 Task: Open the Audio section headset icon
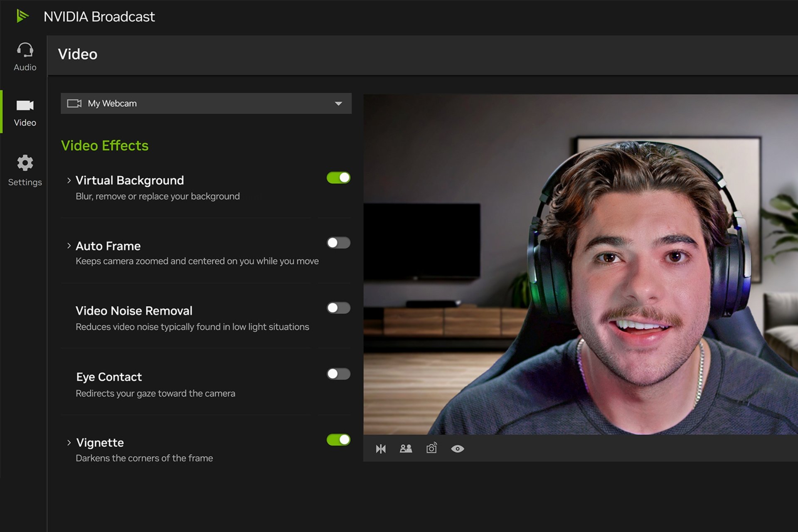pyautogui.click(x=25, y=50)
